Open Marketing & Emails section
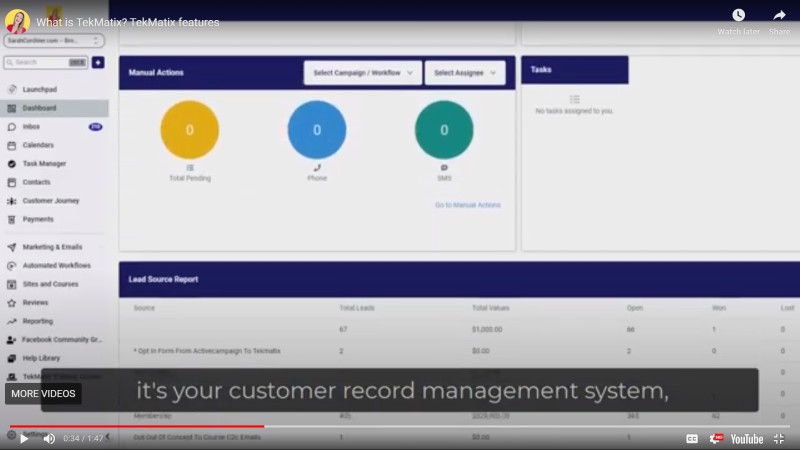 pyautogui.click(x=54, y=247)
